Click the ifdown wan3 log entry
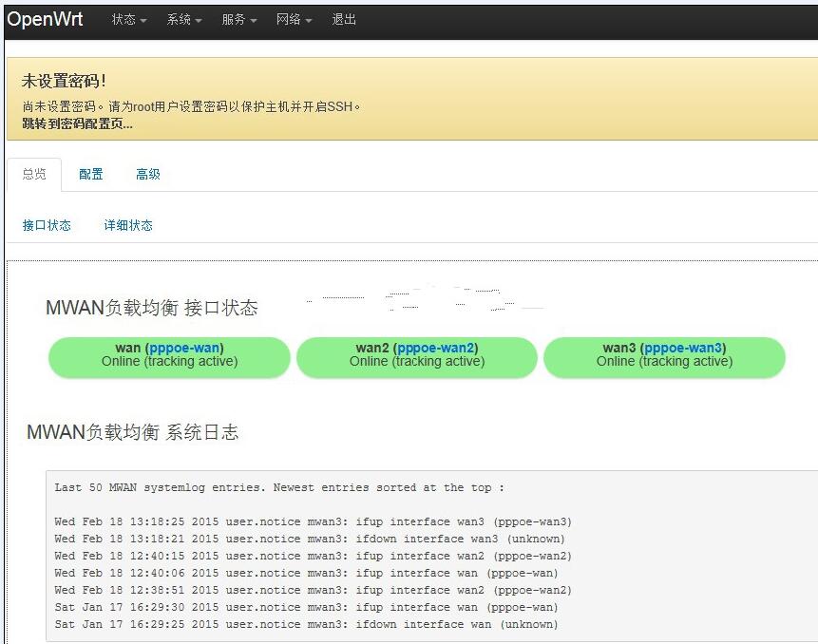The width and height of the screenshot is (818, 644). point(313,540)
